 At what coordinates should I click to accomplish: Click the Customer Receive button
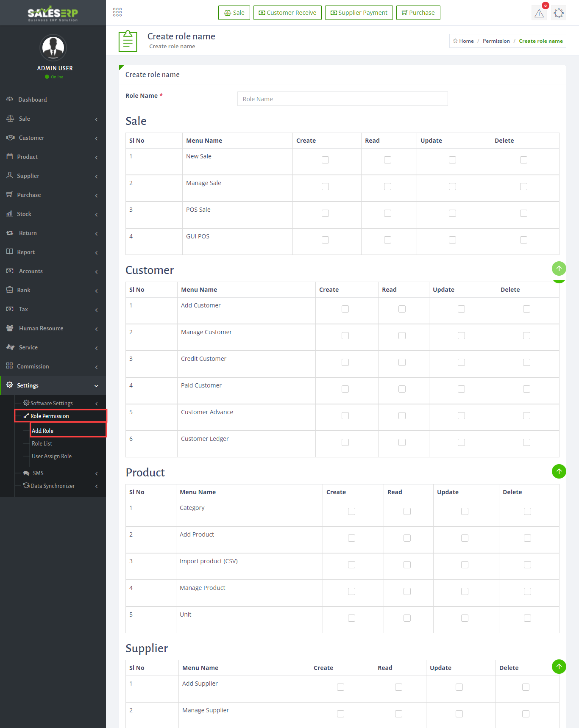[287, 13]
